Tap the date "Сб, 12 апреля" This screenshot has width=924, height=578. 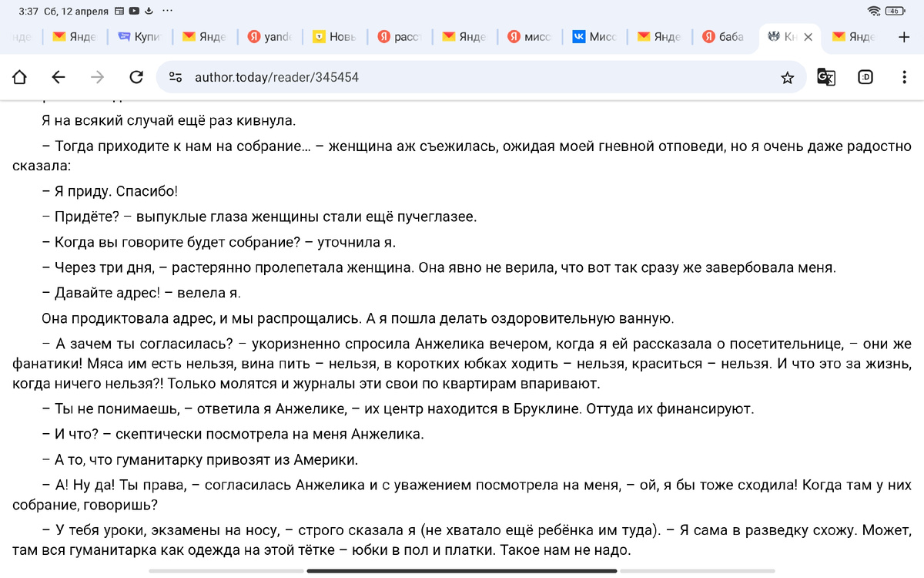[77, 12]
